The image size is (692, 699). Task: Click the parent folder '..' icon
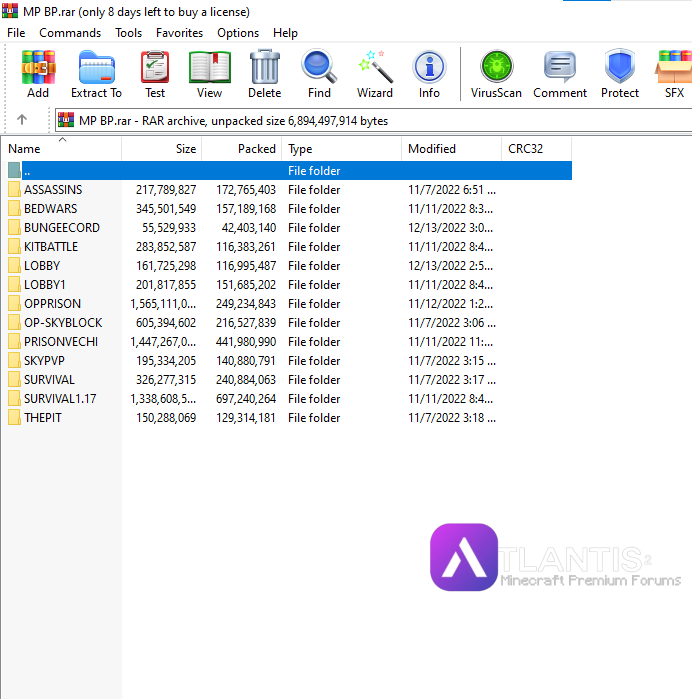coord(14,170)
